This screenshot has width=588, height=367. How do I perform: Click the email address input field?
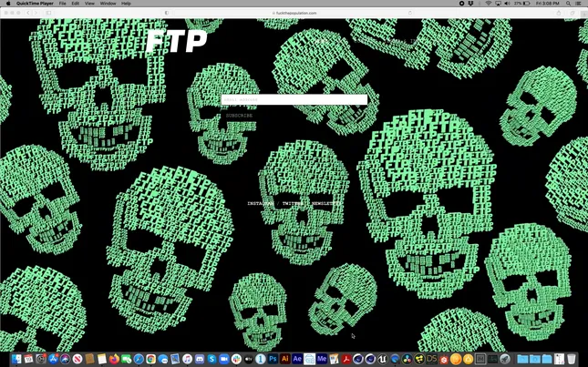294,99
